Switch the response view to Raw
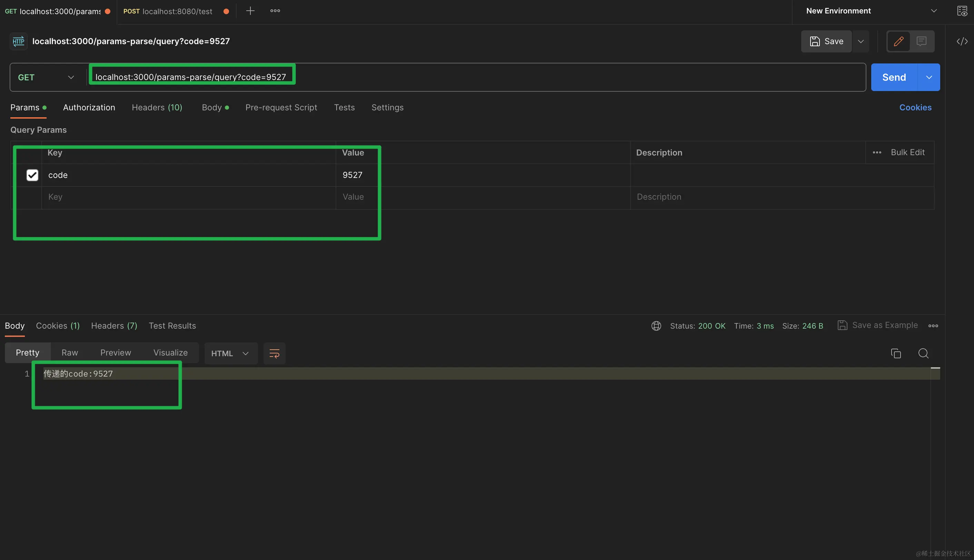 tap(70, 353)
